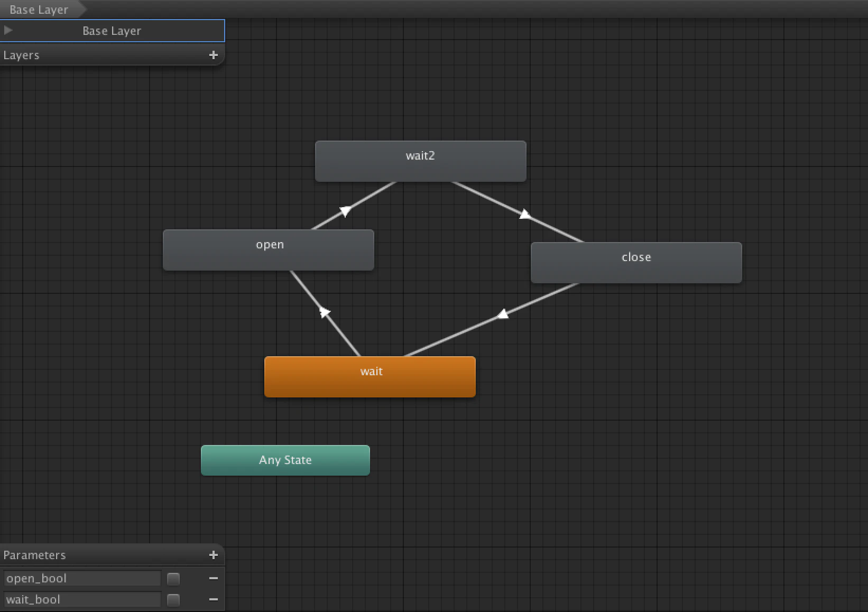Select transition arrow from close to wait
Image resolution: width=868 pixels, height=612 pixels.
point(502,314)
